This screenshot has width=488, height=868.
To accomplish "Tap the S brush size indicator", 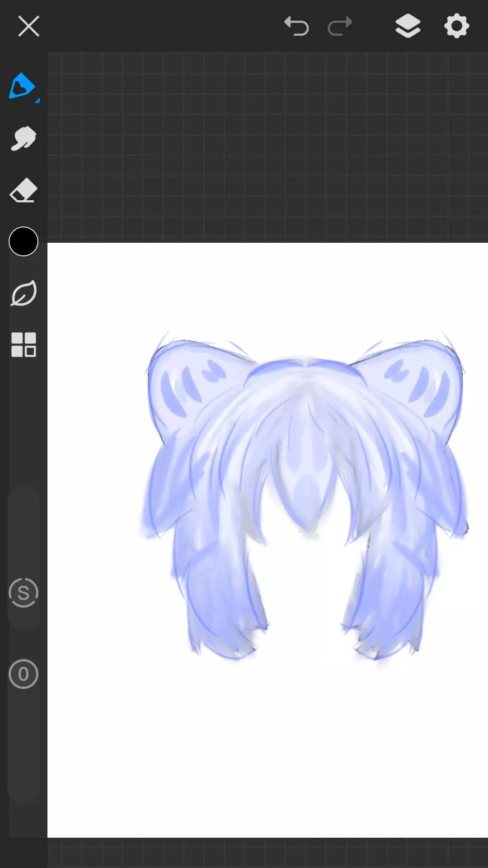I will pyautogui.click(x=23, y=593).
